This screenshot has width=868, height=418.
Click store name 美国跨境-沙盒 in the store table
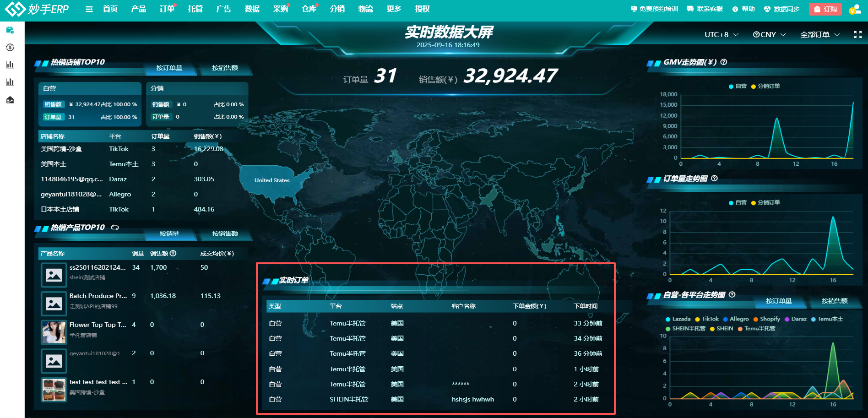click(61, 149)
